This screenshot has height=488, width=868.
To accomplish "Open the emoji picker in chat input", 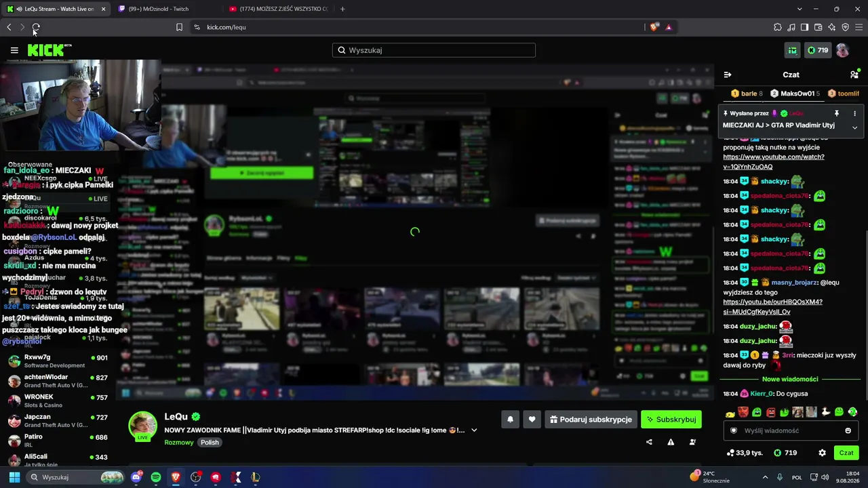I will [x=848, y=430].
